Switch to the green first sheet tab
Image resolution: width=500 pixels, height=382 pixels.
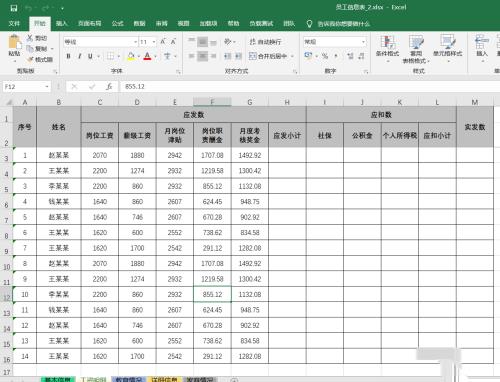coord(57,379)
